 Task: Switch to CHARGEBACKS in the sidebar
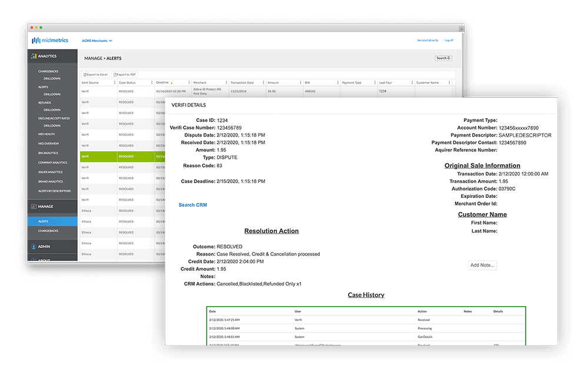48,231
